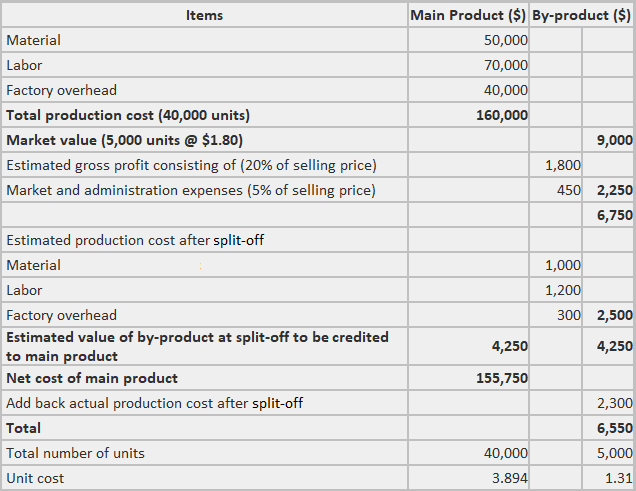
Task: Click the main product unit cost 3.894
Action: [510, 478]
